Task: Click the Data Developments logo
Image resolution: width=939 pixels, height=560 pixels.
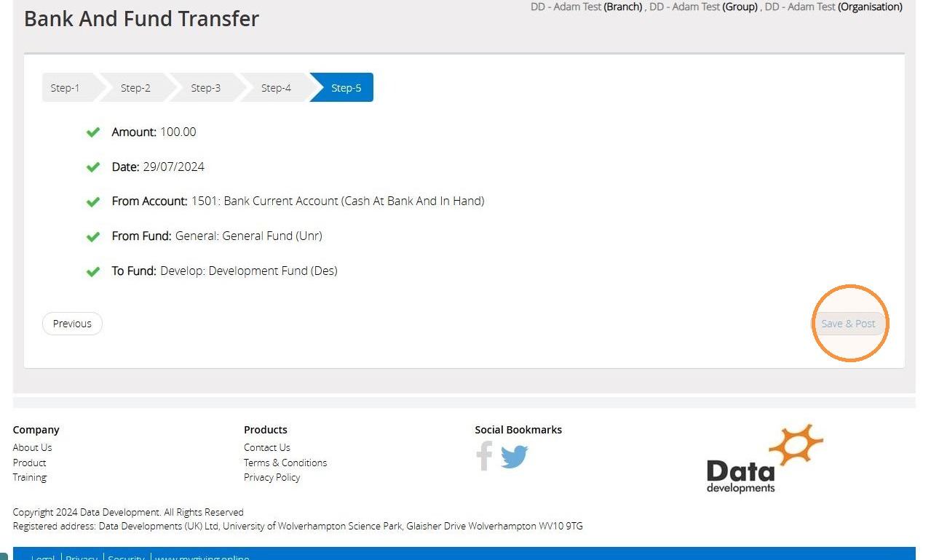Action: (765, 459)
